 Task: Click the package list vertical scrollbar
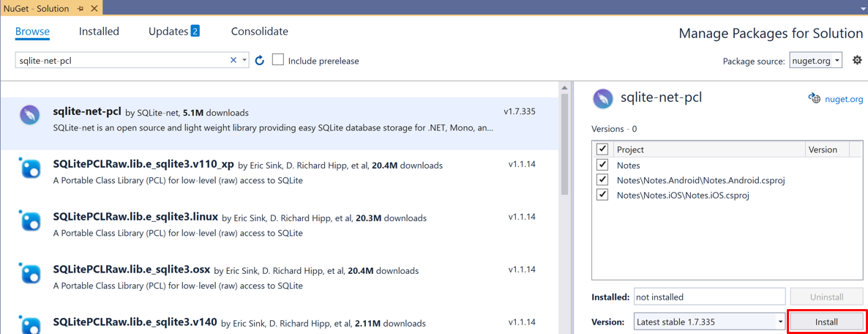(564, 146)
